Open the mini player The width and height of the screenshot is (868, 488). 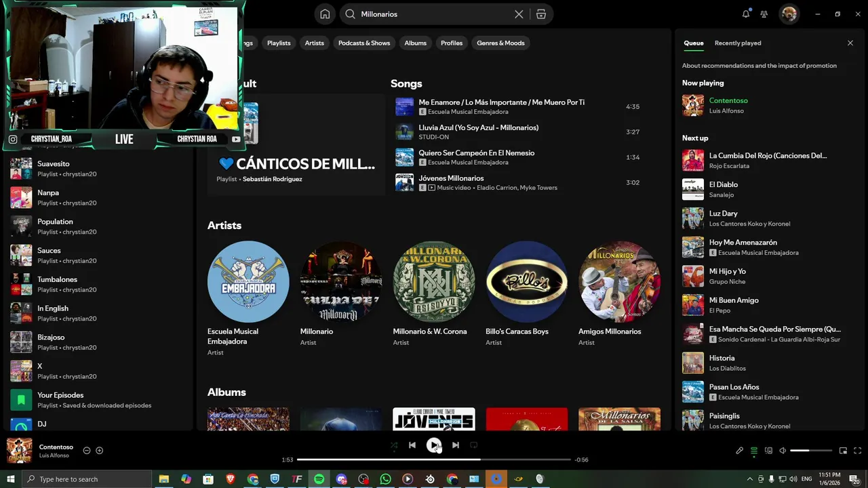[843, 451]
